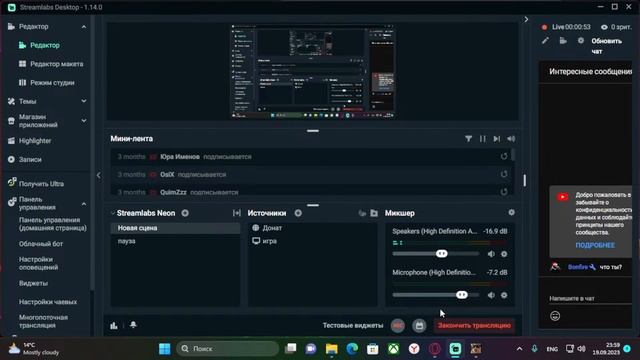Open Облачный бот settings

(41, 244)
